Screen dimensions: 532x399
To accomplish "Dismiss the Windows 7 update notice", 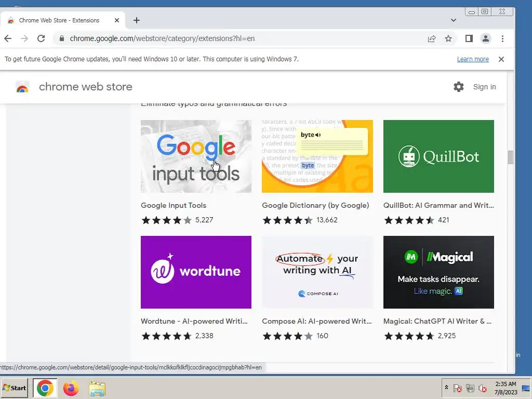I will (x=501, y=59).
